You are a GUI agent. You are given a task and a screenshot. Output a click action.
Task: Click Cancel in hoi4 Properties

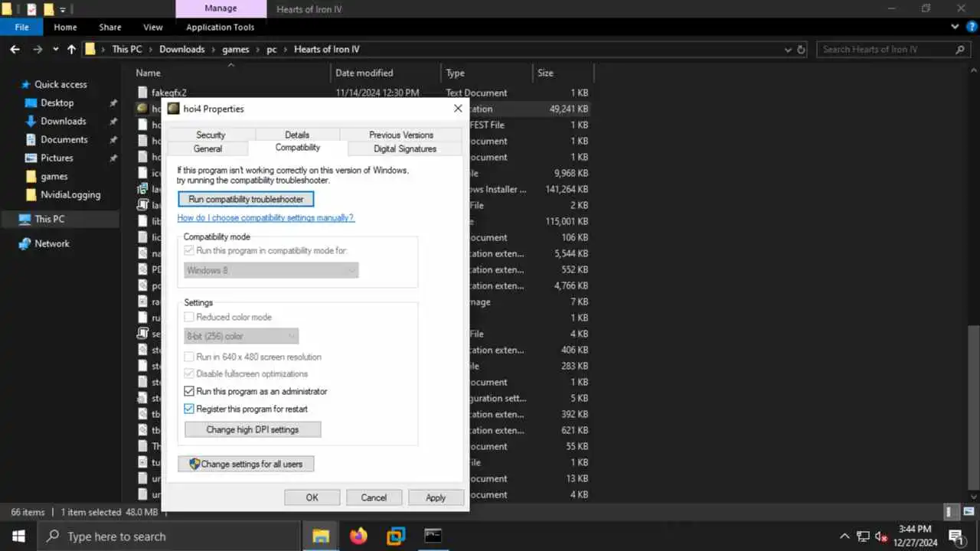tap(374, 497)
